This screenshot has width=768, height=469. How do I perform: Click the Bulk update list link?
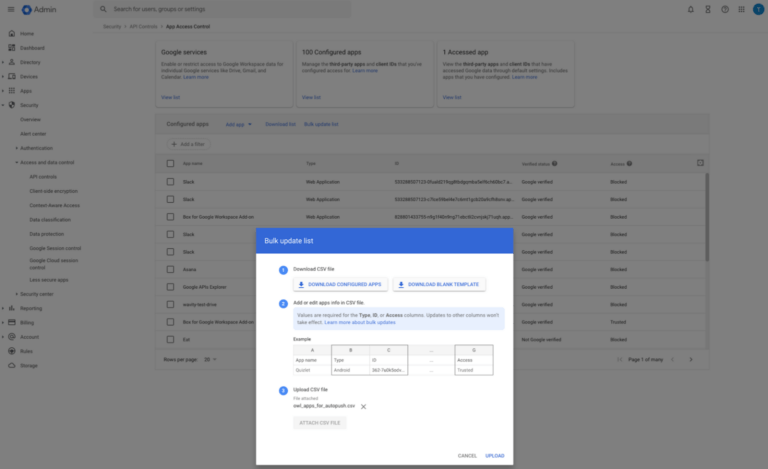[321, 124]
